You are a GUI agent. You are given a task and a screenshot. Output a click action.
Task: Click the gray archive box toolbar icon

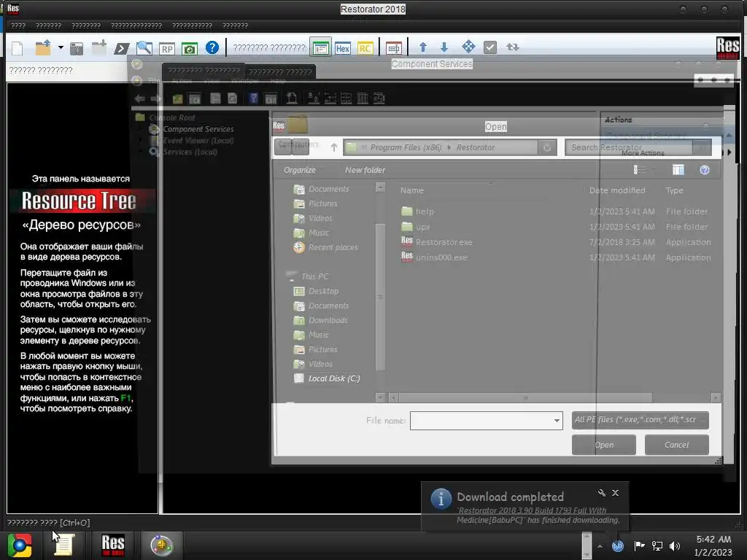point(76,48)
